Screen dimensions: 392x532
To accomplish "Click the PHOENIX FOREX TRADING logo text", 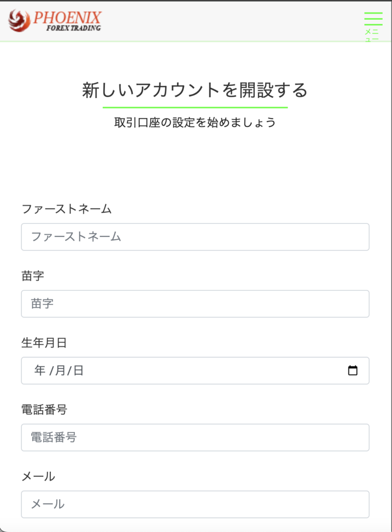I will tap(67, 22).
